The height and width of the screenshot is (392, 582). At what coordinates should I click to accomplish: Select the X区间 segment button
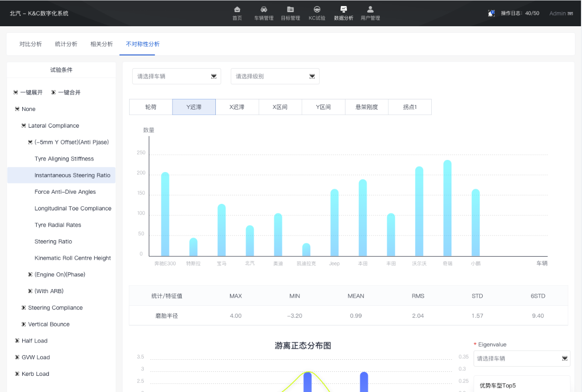click(x=280, y=107)
